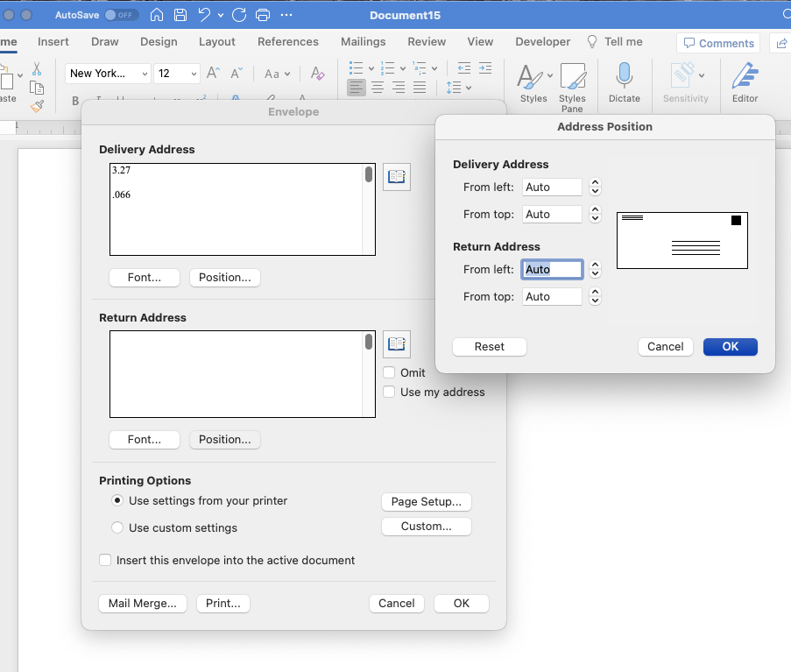The image size is (791, 672).
Task: Copy with the copy icon
Action: [37, 88]
